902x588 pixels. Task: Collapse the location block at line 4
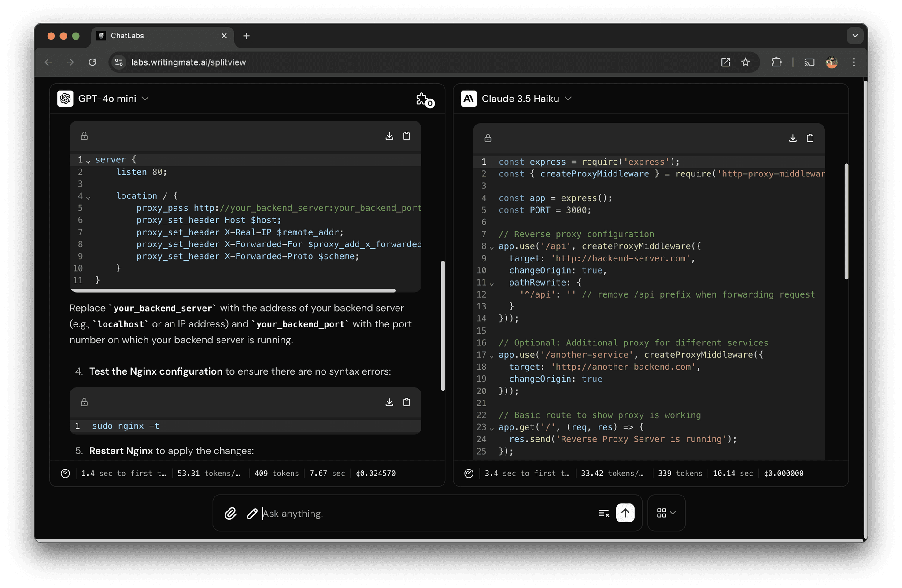88,197
